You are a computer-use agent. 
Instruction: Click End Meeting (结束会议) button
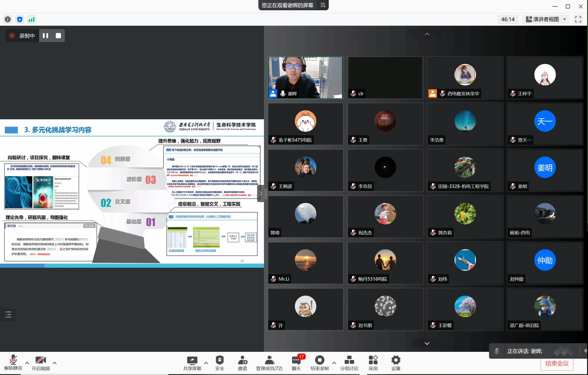[557, 364]
